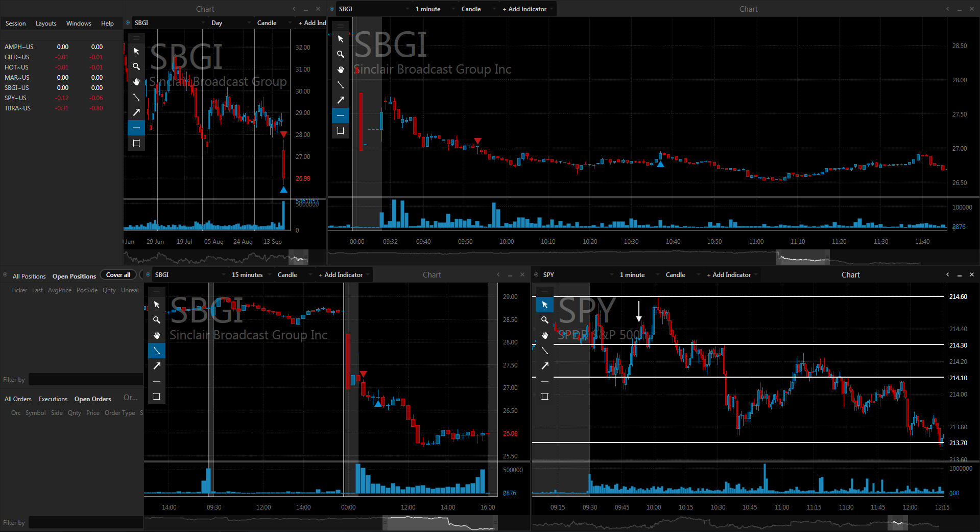Select line tool in SBGI 1 minute chart
The width and height of the screenshot is (980, 532).
341,85
